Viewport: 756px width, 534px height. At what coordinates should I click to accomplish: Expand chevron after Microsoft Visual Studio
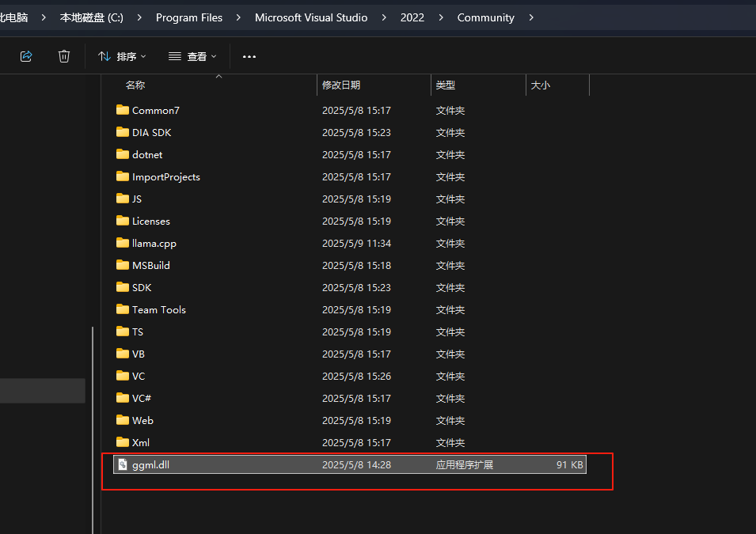(x=384, y=17)
